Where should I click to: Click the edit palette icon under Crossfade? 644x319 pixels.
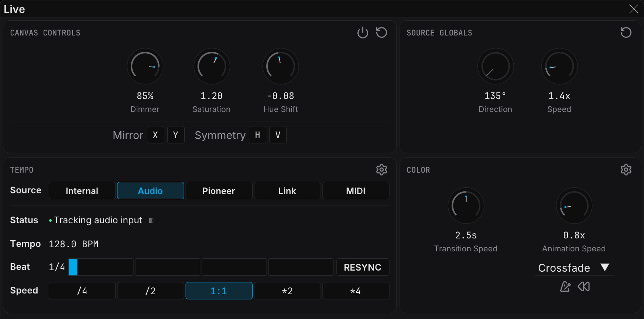click(x=565, y=286)
